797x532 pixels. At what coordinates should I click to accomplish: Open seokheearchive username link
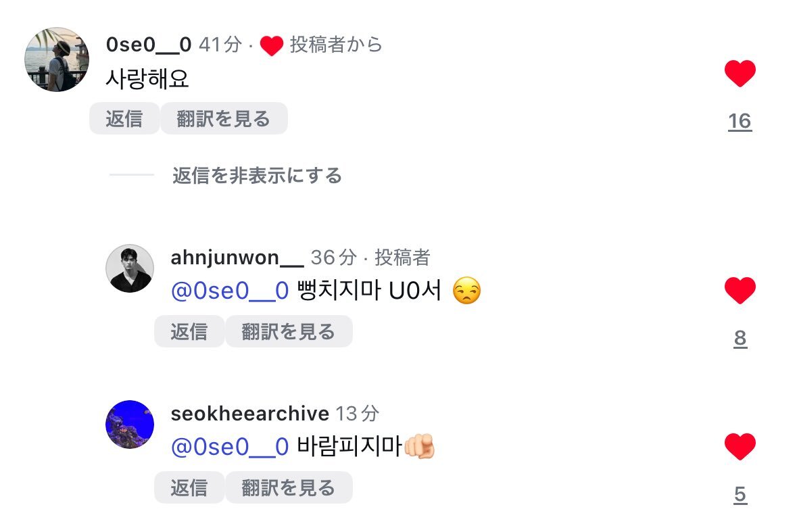[x=250, y=414]
